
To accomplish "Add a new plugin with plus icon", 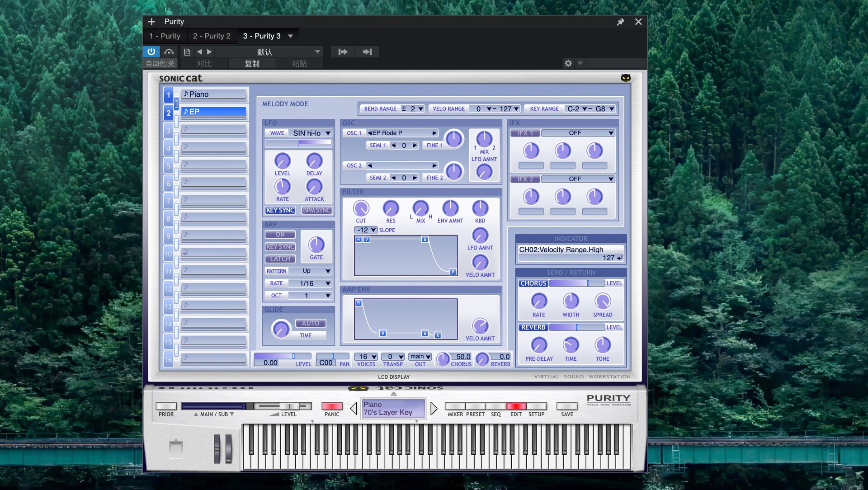I will pos(152,22).
